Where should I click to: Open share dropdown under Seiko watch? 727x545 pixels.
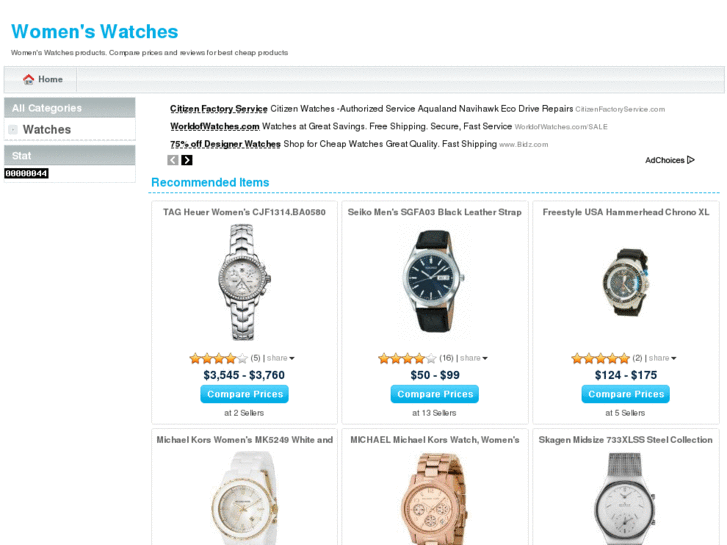pyautogui.click(x=474, y=358)
